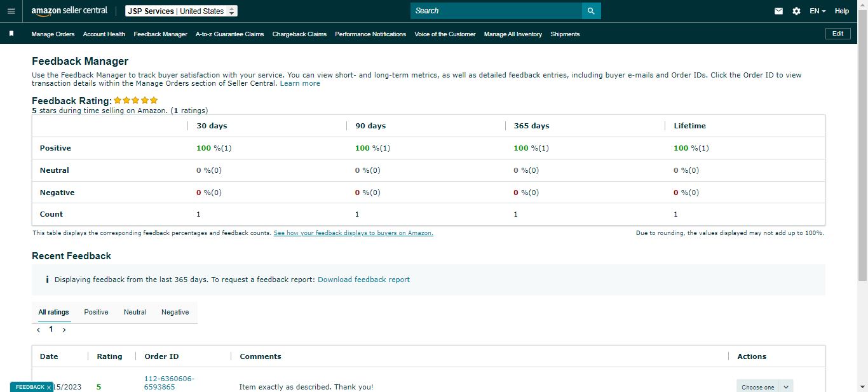
Task: Click the Rating column header
Action: click(x=109, y=356)
